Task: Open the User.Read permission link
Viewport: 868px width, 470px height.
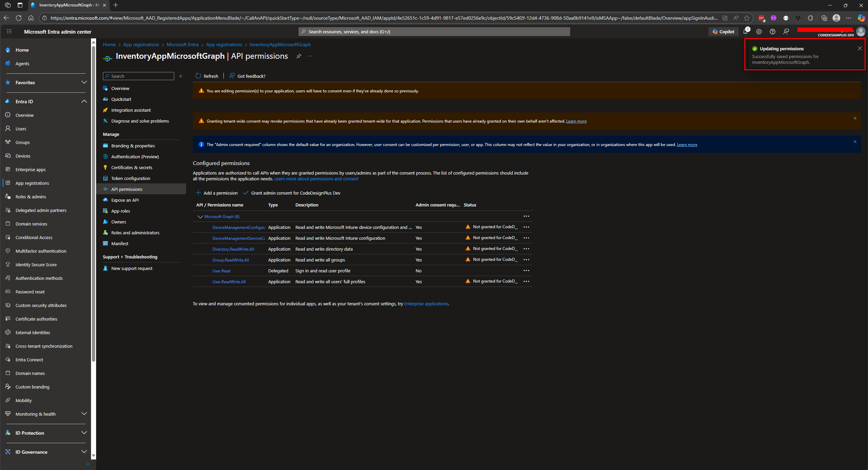Action: coord(221,271)
